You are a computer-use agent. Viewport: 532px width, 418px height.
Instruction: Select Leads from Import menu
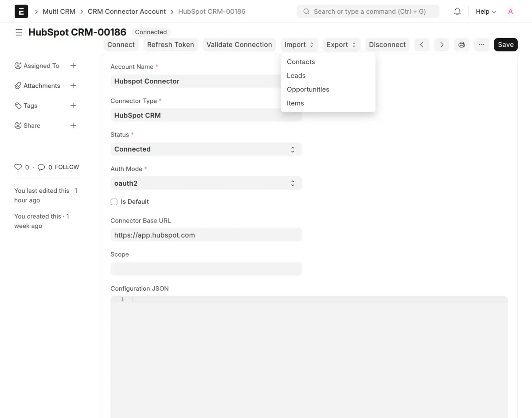(x=328, y=76)
